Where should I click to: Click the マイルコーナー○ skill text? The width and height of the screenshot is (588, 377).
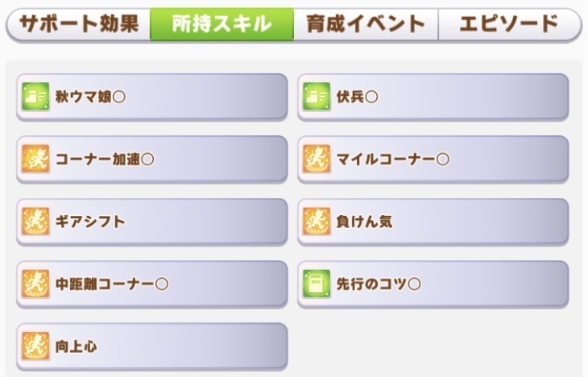point(392,159)
